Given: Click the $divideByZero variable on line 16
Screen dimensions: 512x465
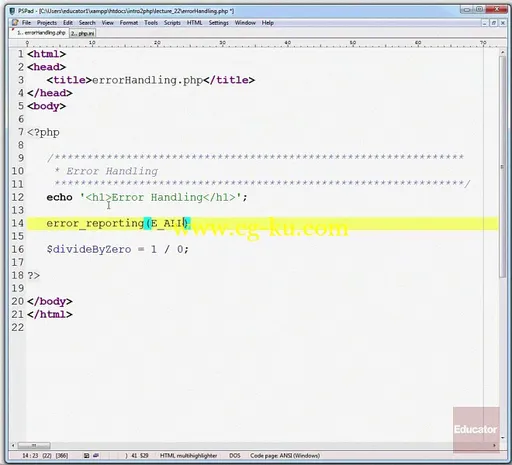Looking at the screenshot, I should (x=89, y=249).
